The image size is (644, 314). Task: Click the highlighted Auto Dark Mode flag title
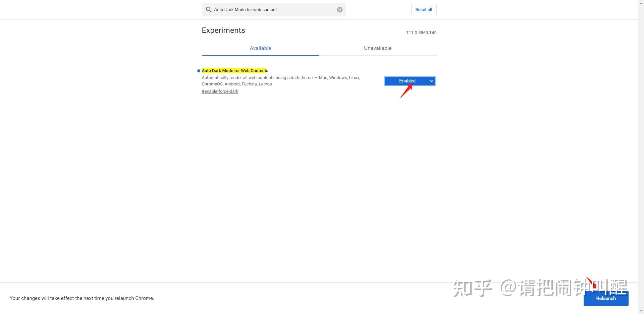pyautogui.click(x=235, y=71)
